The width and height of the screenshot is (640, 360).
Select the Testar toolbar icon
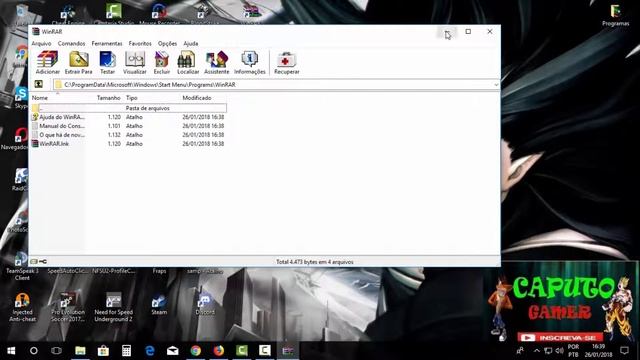(x=107, y=62)
